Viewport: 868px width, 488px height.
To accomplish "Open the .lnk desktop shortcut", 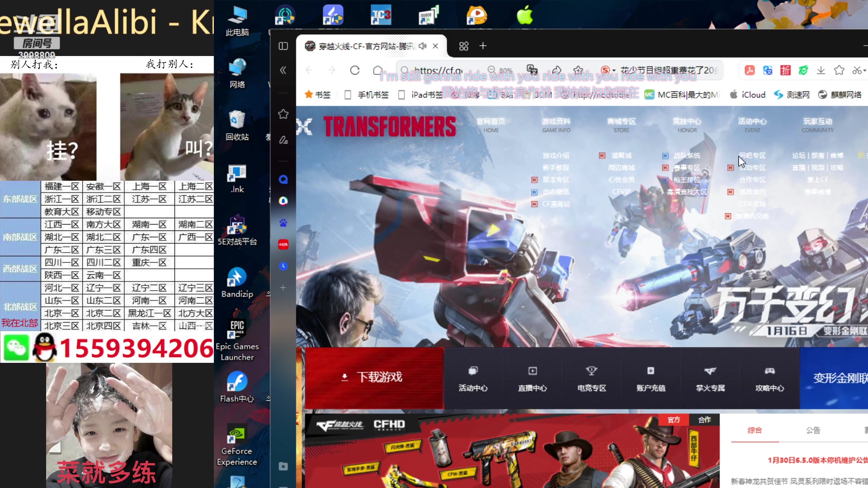I will 237,178.
